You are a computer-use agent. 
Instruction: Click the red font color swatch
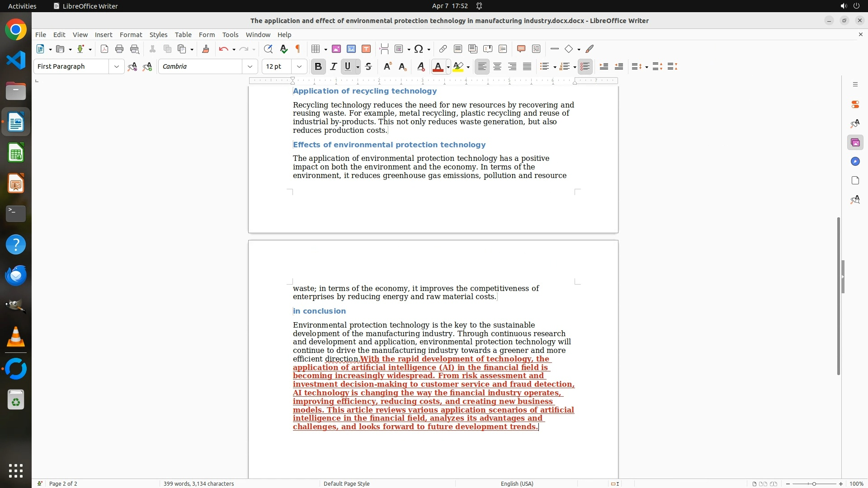438,67
